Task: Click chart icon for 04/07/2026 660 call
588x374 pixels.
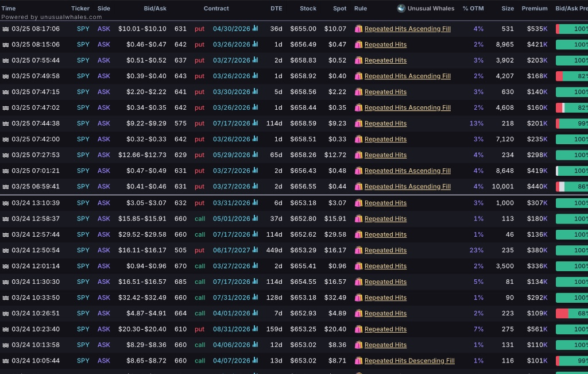Action: click(256, 360)
